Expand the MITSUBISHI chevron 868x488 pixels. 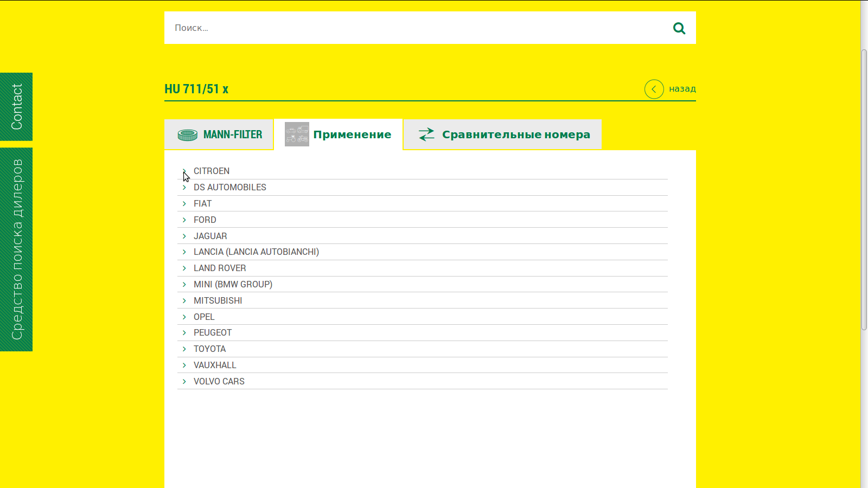click(184, 301)
